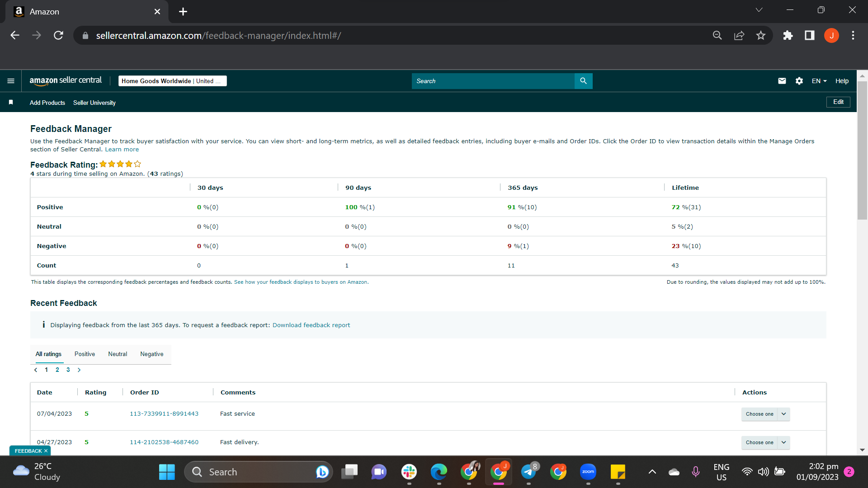Switch to the Neutral feedback tab
This screenshot has height=488, width=868.
click(x=118, y=354)
